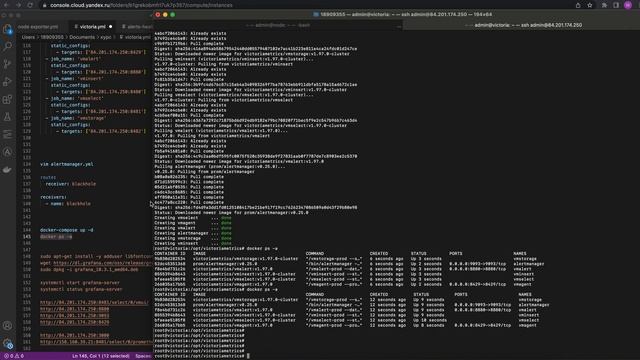Click the 'vim alertmanager.yml' text on line 134

pos(67,164)
